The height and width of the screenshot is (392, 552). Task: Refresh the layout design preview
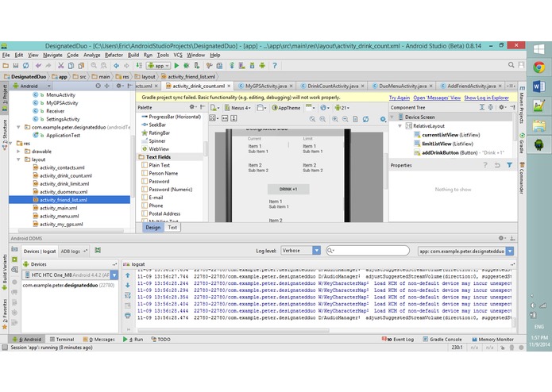click(366, 119)
